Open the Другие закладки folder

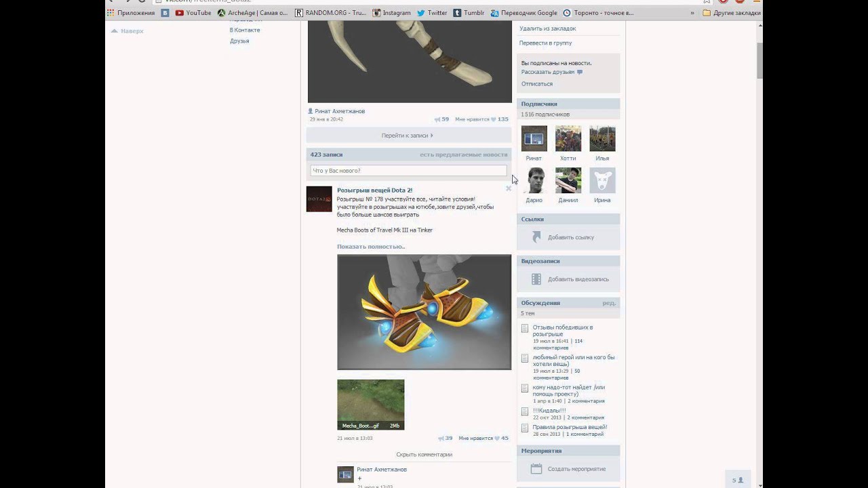[x=731, y=13]
